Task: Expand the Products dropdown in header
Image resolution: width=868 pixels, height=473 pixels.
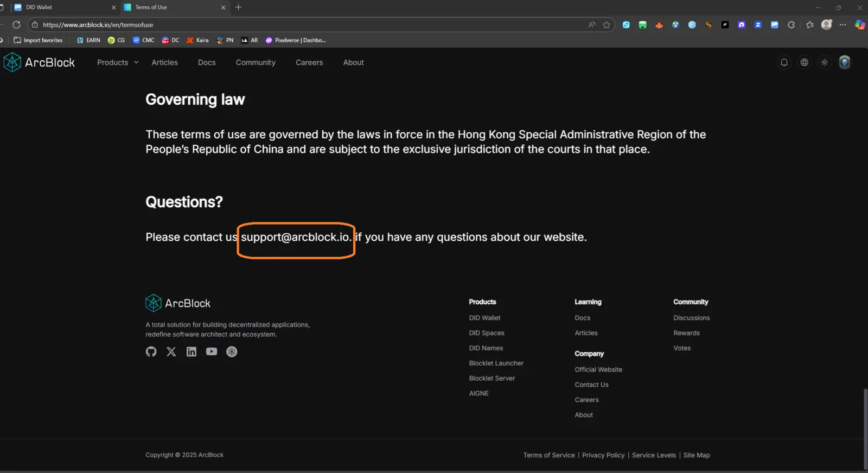Action: point(118,62)
